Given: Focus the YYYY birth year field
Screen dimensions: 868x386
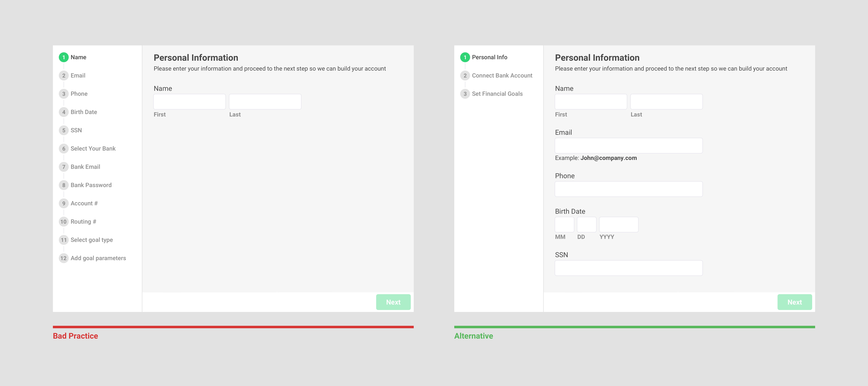Looking at the screenshot, I should (x=619, y=224).
